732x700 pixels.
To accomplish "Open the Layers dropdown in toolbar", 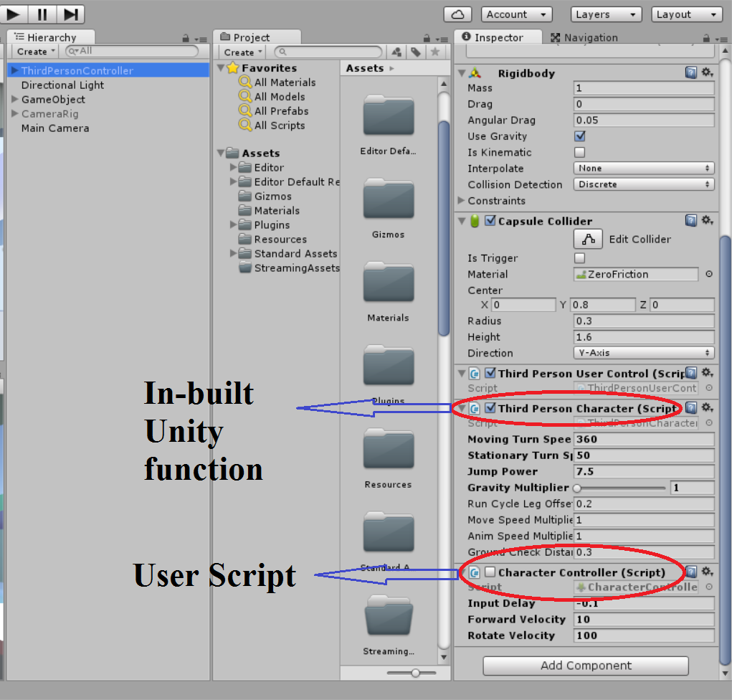I will point(606,14).
